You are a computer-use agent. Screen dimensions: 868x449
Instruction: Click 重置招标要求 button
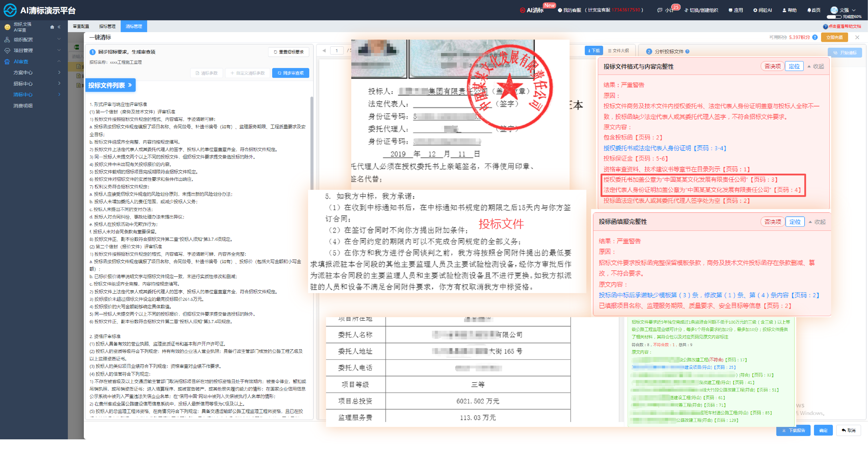click(289, 52)
